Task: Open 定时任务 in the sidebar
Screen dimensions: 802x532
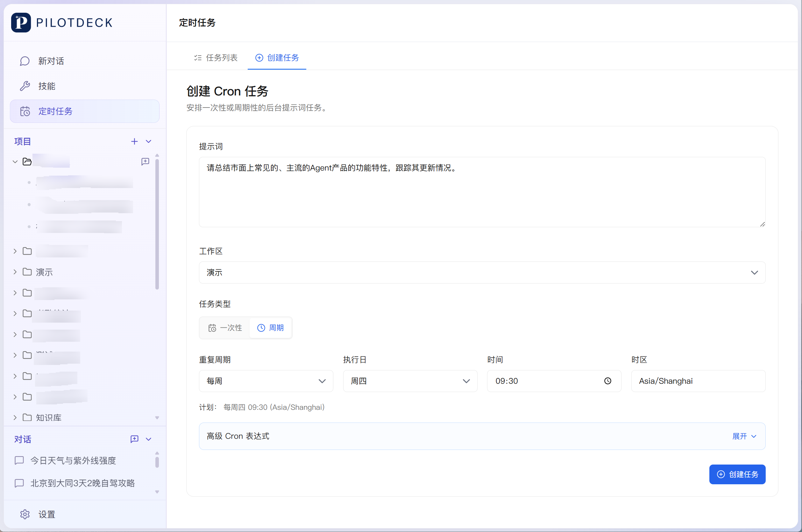Action: (84, 111)
